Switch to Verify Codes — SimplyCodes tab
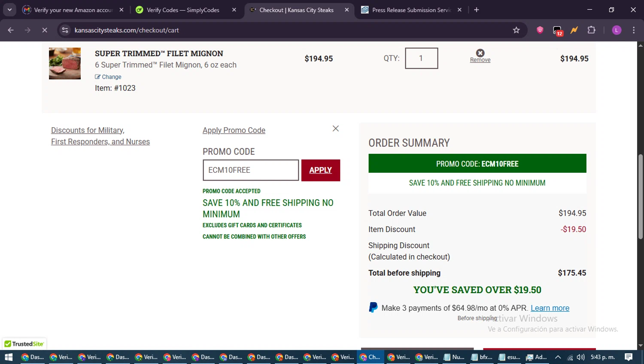 coord(185,10)
